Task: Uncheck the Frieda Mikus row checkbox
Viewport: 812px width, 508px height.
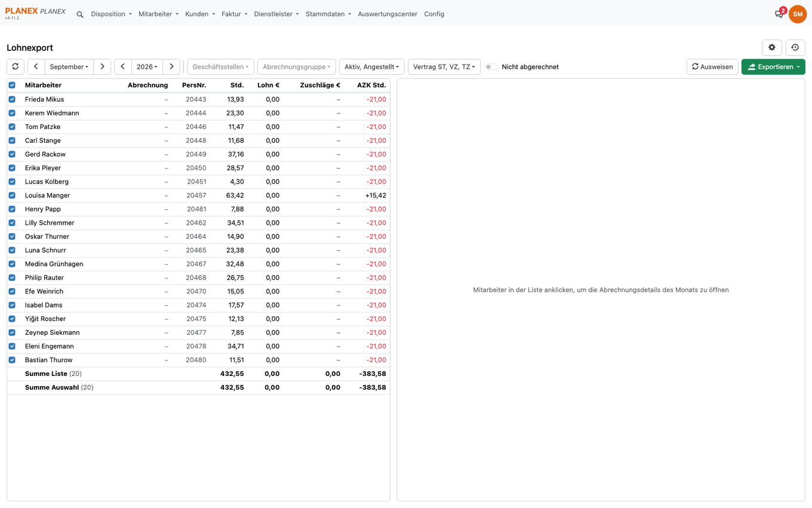Action: pos(12,99)
